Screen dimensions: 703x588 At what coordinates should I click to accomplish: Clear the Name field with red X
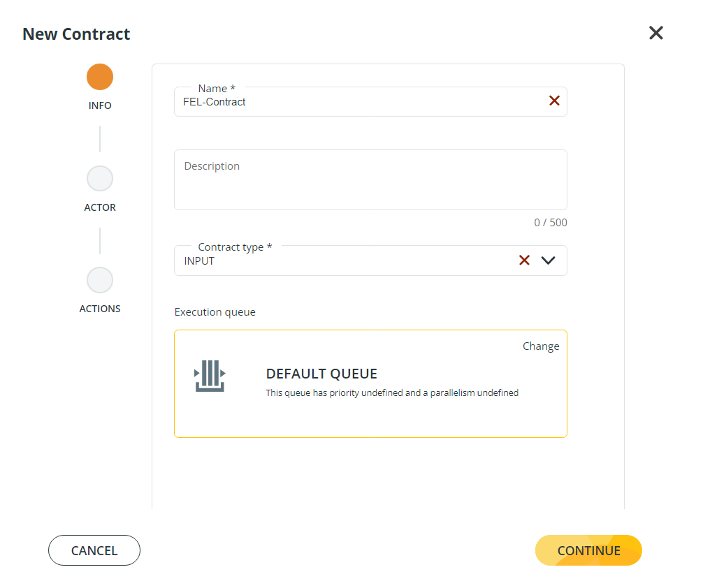[x=554, y=101]
